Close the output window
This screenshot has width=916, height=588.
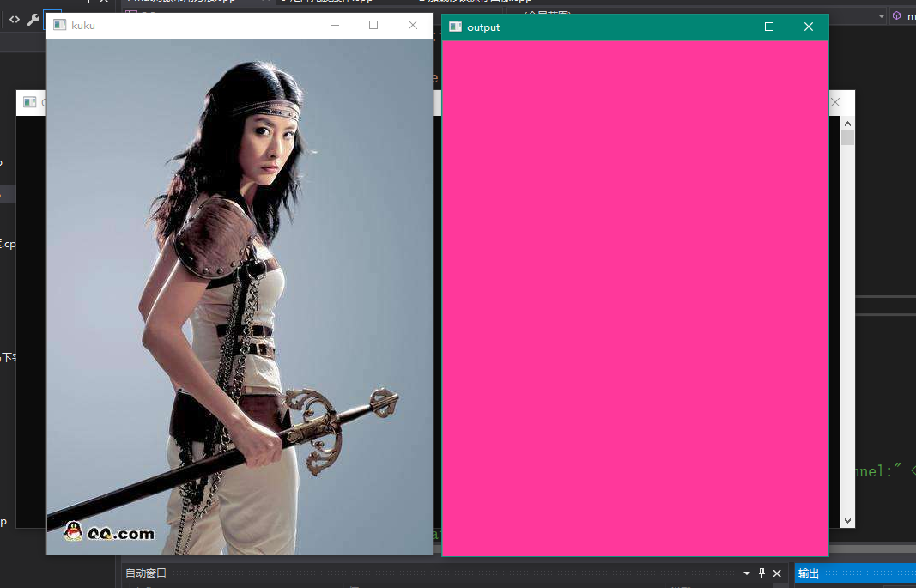pyautogui.click(x=809, y=27)
